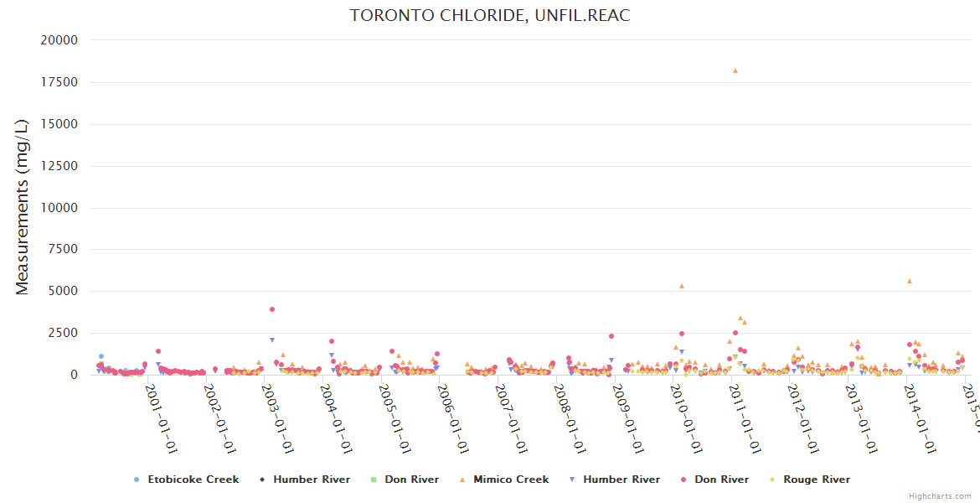The image size is (980, 503).
Task: Toggle the Etobicoke Creek series label
Action: click(193, 480)
